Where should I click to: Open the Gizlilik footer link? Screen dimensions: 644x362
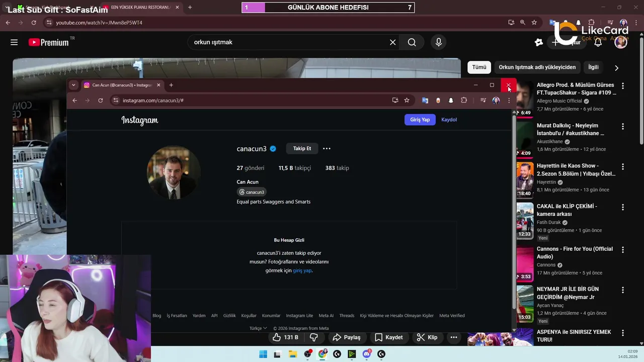(x=229, y=316)
